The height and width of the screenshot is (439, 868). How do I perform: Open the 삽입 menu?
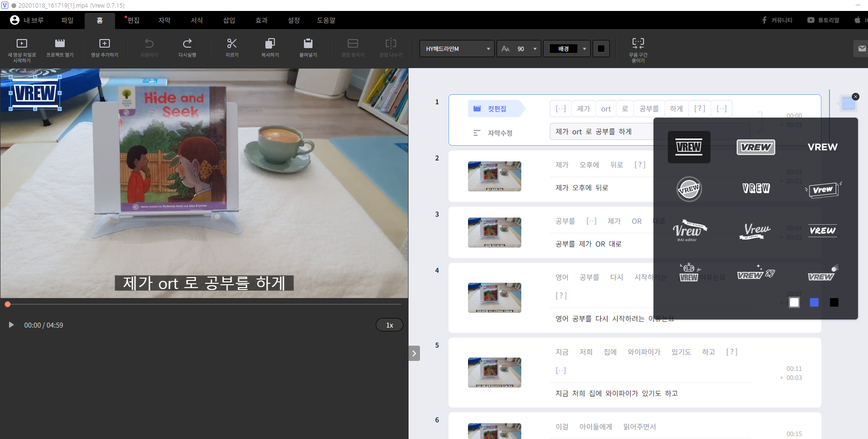click(x=229, y=20)
